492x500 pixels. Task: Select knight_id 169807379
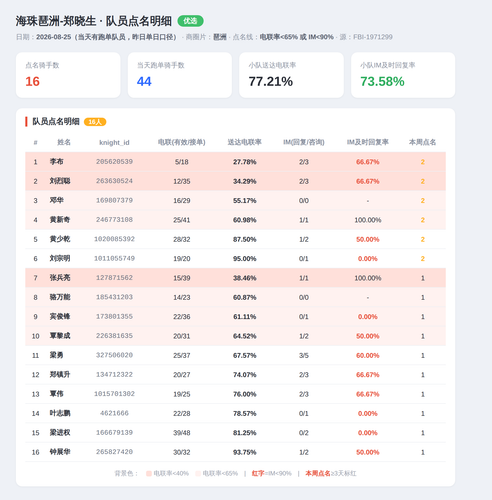click(x=114, y=200)
